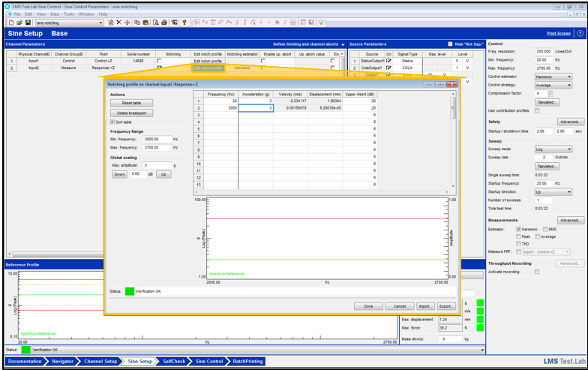Click the LMS Test.Lab application icon in title bar
The height and width of the screenshot is (370, 588).
(x=7, y=7)
